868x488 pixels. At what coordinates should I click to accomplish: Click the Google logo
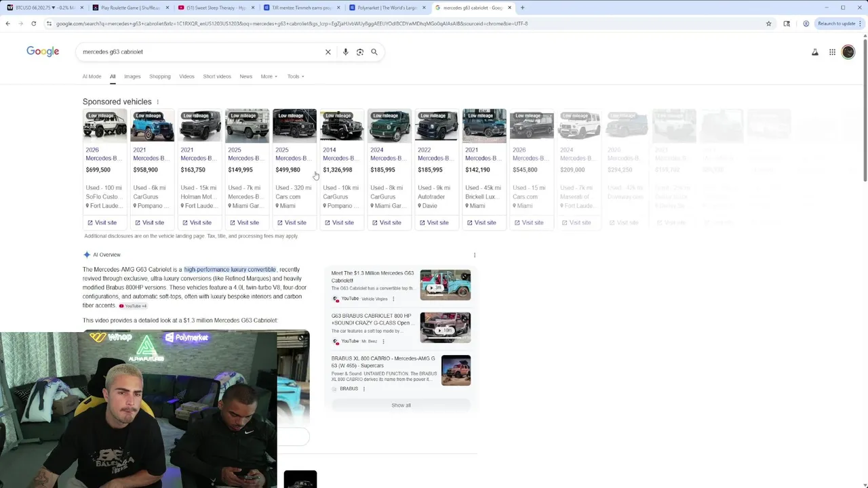[43, 52]
